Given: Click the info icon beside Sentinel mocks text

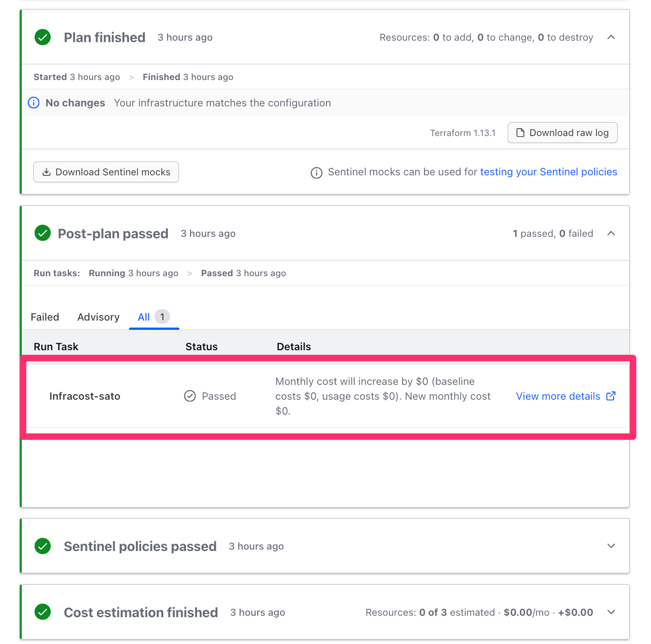Looking at the screenshot, I should pyautogui.click(x=316, y=173).
